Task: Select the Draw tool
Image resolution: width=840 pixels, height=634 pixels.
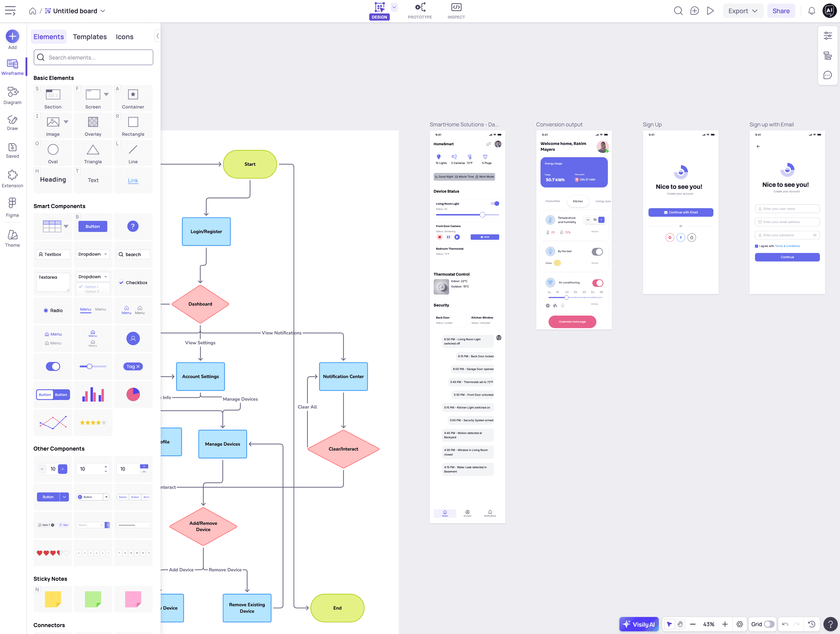Action: coord(12,123)
